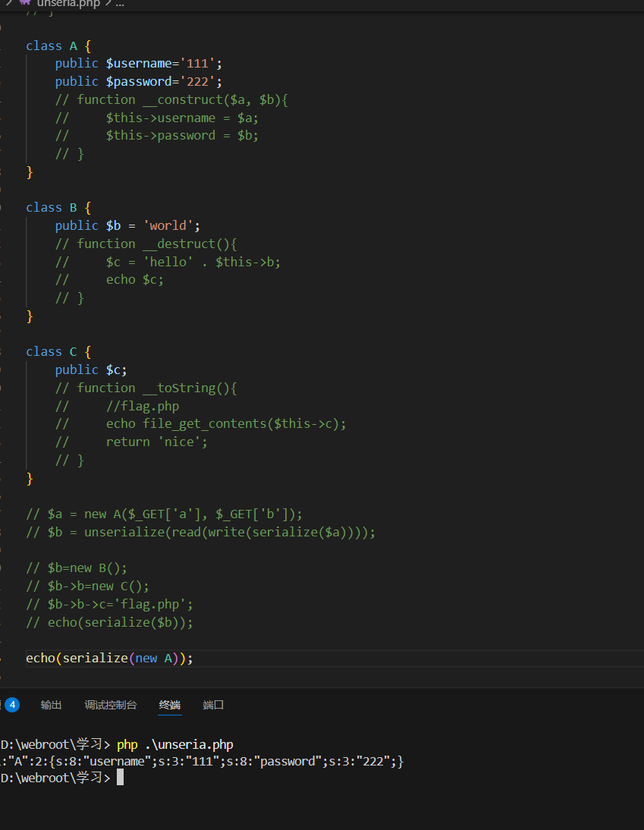The image size is (644, 830).
Task: Open the 调试控制台 panel tab
Action: pos(111,705)
